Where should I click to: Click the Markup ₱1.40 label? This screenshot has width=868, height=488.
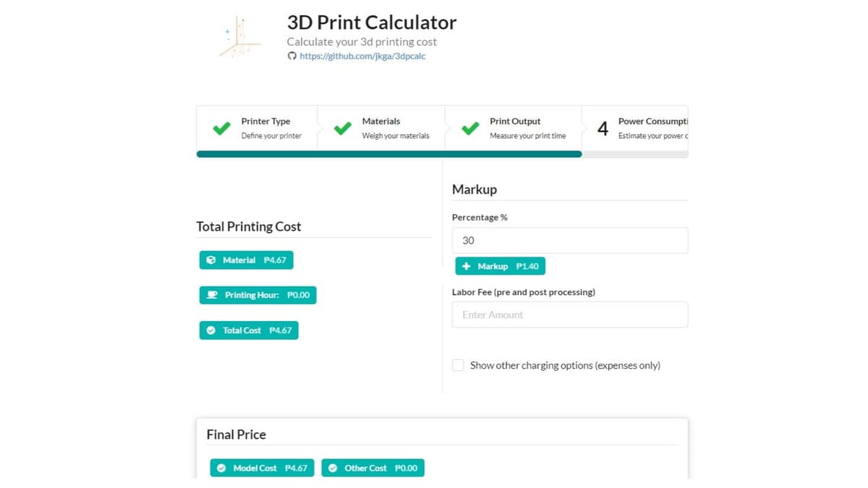tap(501, 266)
